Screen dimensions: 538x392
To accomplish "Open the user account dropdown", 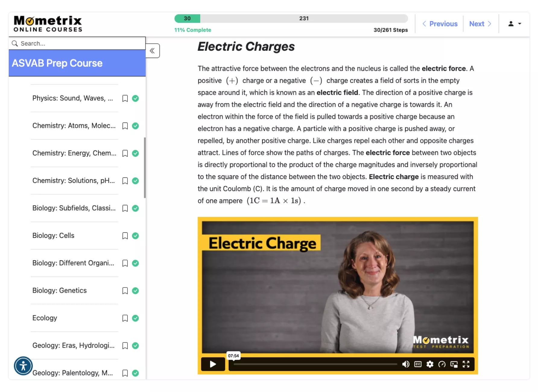I will coord(514,24).
